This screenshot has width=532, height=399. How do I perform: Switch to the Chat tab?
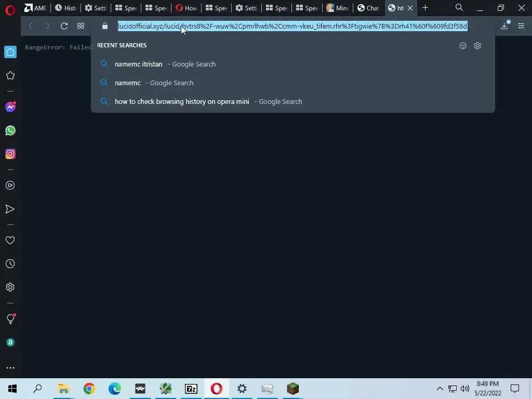(x=368, y=8)
